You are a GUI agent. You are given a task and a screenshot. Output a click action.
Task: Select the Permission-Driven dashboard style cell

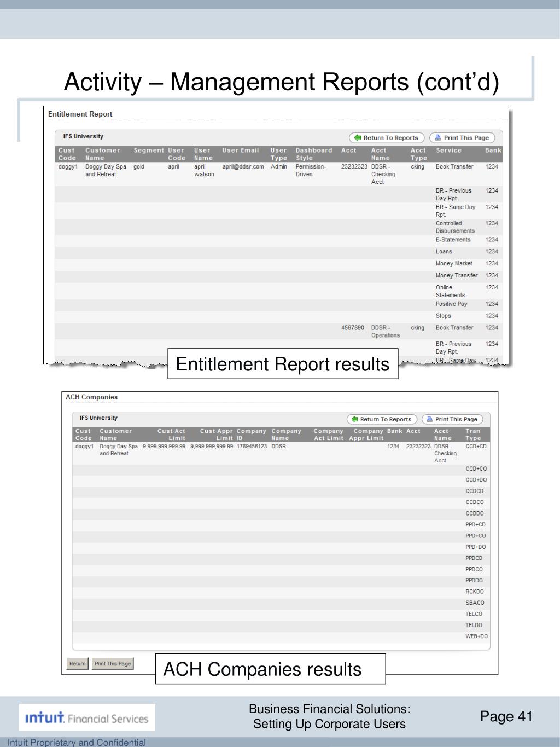[x=311, y=171]
